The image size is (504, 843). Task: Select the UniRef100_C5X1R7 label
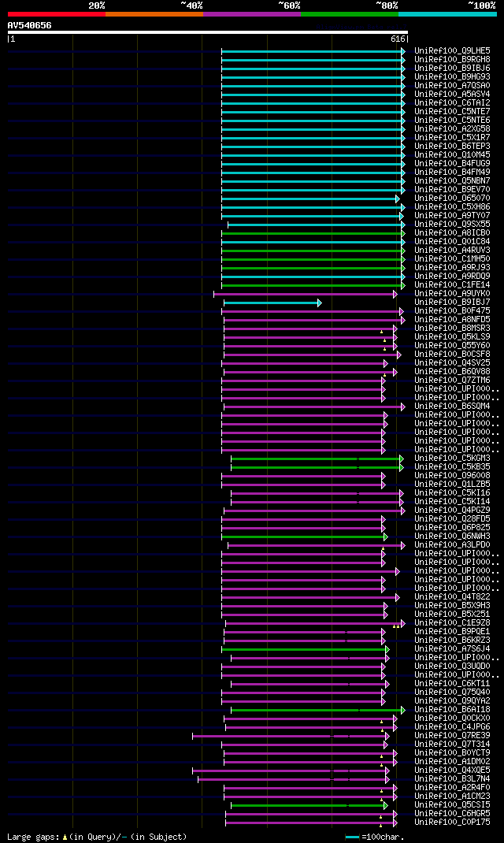452,138
